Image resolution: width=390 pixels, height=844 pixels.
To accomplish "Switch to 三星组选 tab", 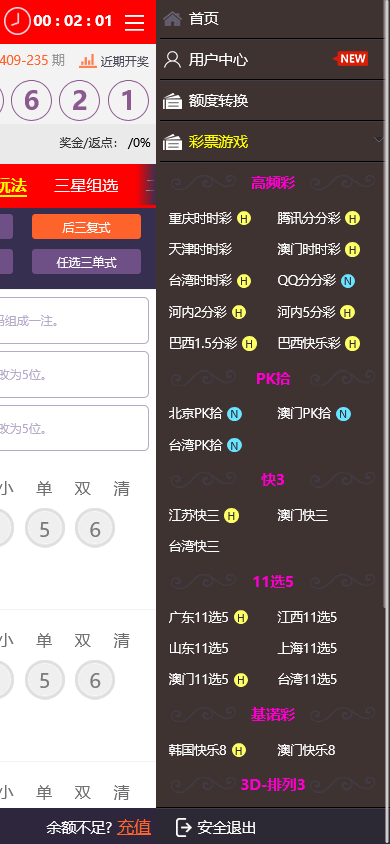I will click(86, 186).
